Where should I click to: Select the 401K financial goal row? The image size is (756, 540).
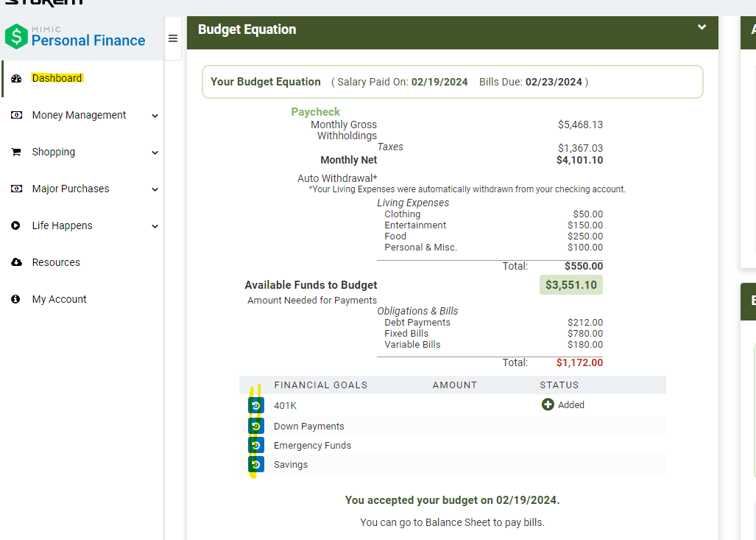coord(452,405)
